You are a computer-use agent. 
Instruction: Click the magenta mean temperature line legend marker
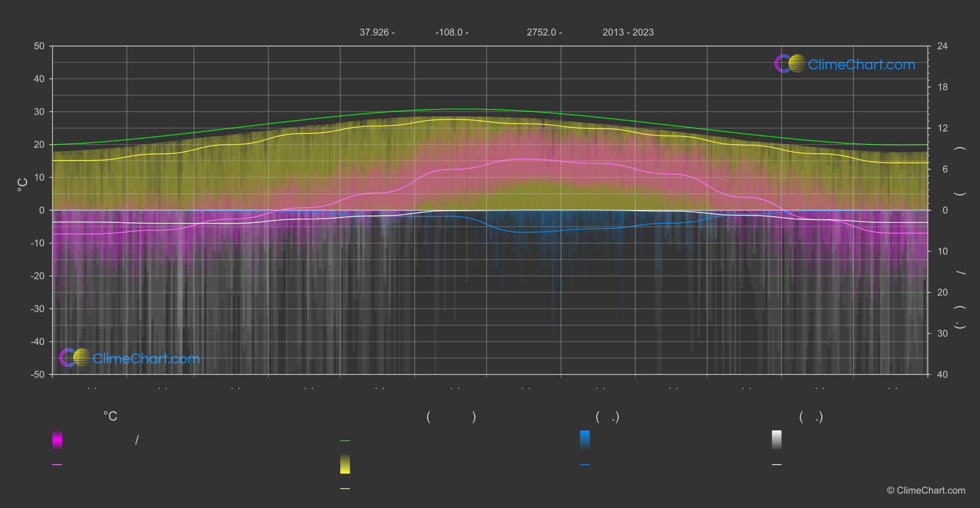point(57,465)
